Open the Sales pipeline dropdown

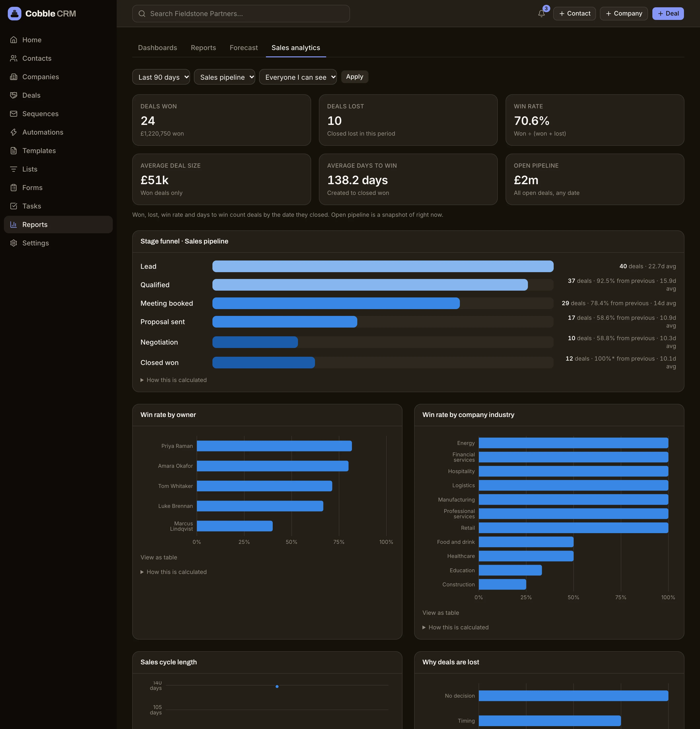[224, 77]
